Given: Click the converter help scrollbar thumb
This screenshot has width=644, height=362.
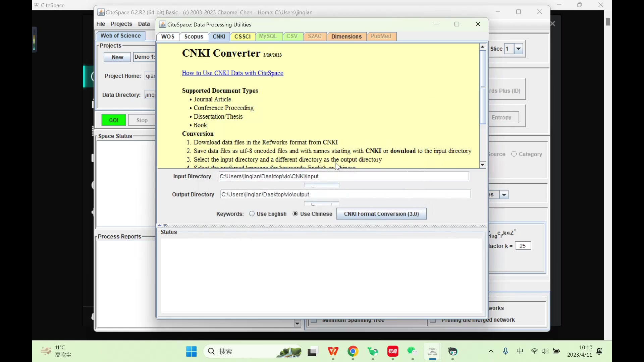Looking at the screenshot, I should tap(483, 87).
